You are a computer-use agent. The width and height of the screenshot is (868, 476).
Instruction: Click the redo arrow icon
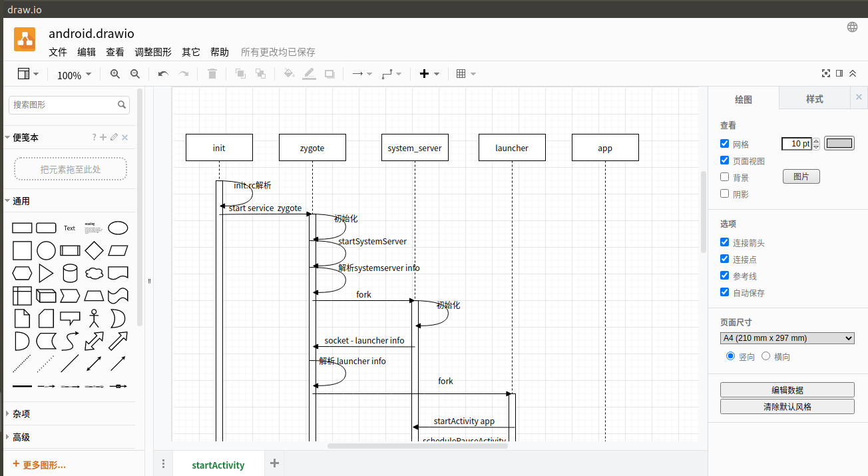(x=184, y=74)
